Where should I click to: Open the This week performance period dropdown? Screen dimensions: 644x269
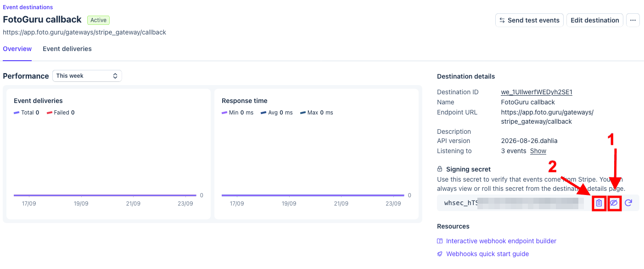87,76
